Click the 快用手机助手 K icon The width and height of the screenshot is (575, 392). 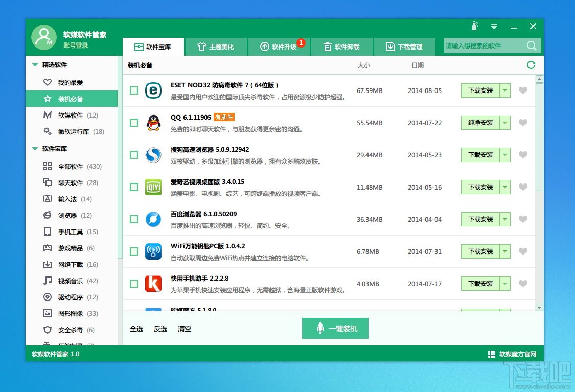[153, 284]
